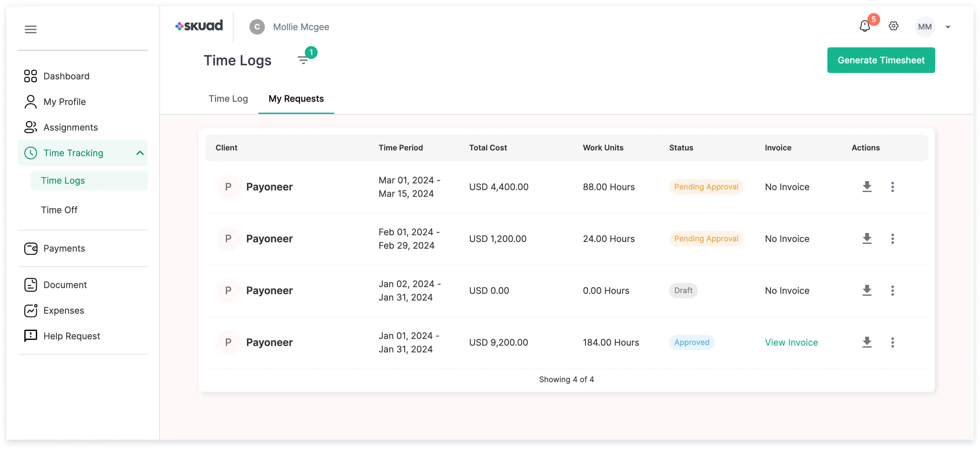This screenshot has height=450, width=980.
Task: Click Pending Approval badge for USD 4,400.00
Action: click(706, 187)
